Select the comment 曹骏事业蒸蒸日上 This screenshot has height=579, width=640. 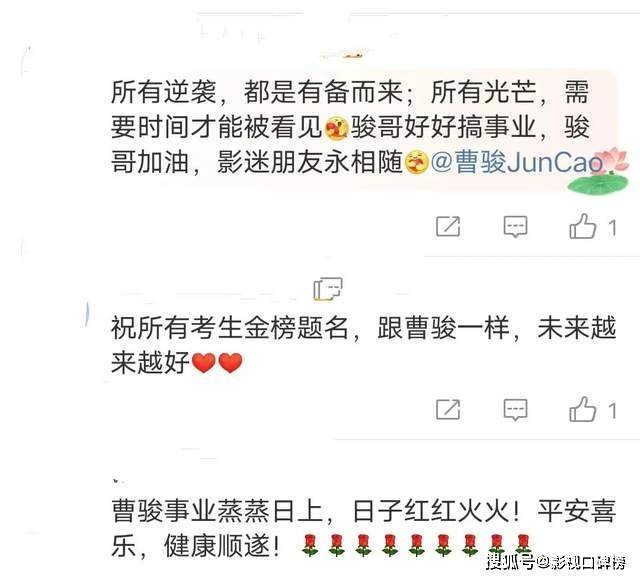point(363,528)
